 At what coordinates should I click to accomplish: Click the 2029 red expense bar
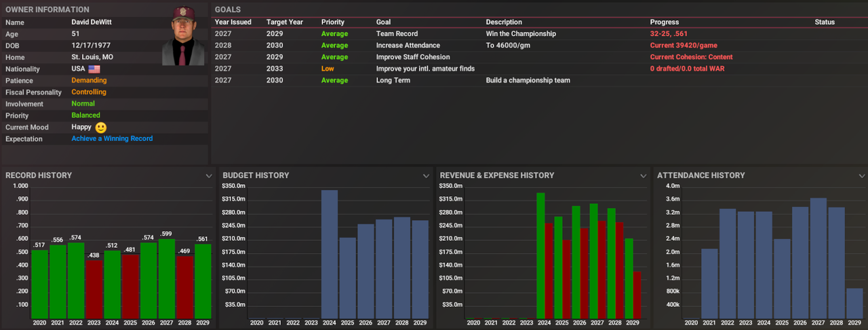pyautogui.click(x=637, y=295)
